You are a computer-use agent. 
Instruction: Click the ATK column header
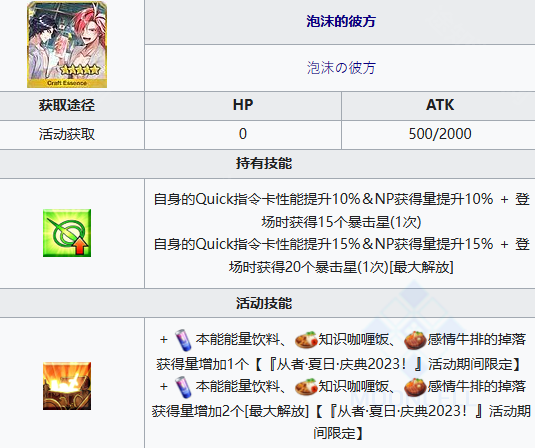[x=440, y=105]
